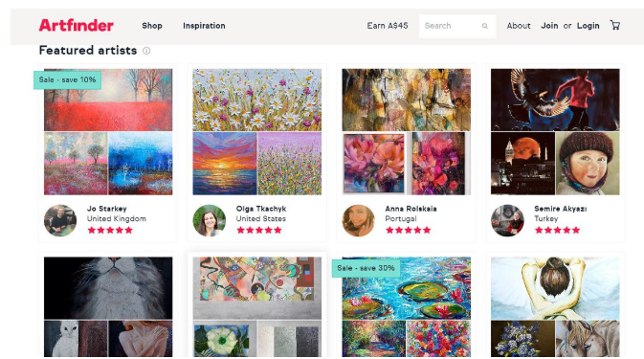The height and width of the screenshot is (359, 644).
Task: Click the Login link
Action: 588,26
